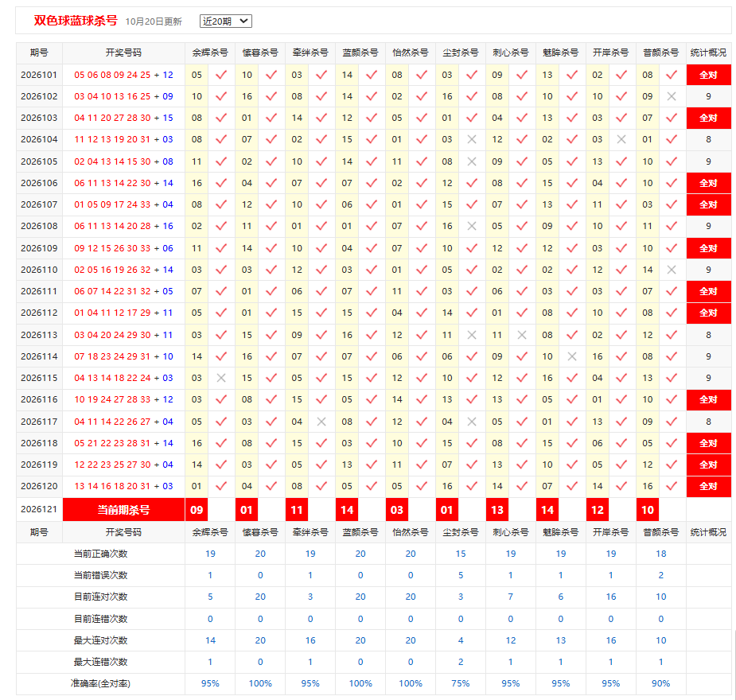This screenshot has width=736, height=700.
Task: Click the 双色球蓝球杀号 page title
Action: (x=76, y=21)
